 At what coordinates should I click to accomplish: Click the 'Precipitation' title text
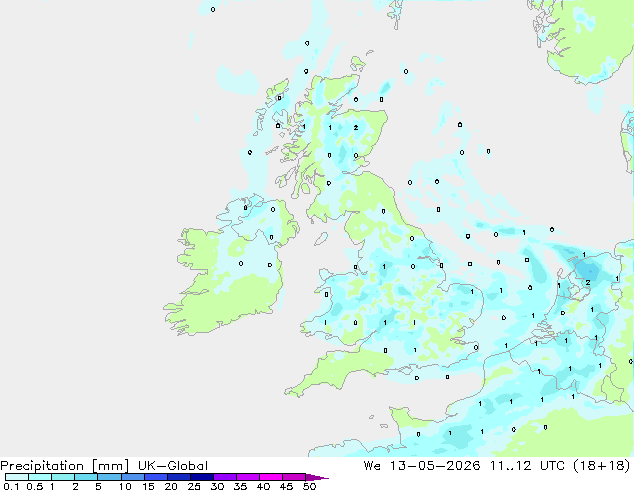click(42, 466)
